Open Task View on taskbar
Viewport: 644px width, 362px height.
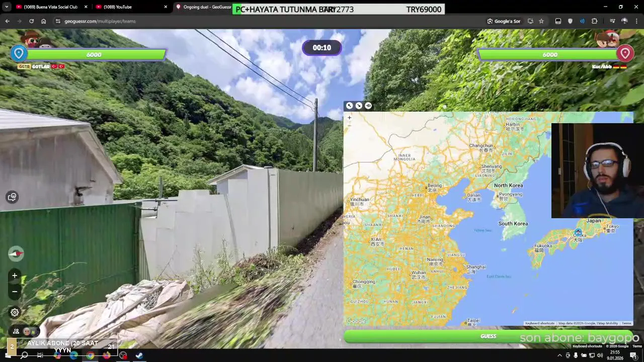tap(40, 355)
